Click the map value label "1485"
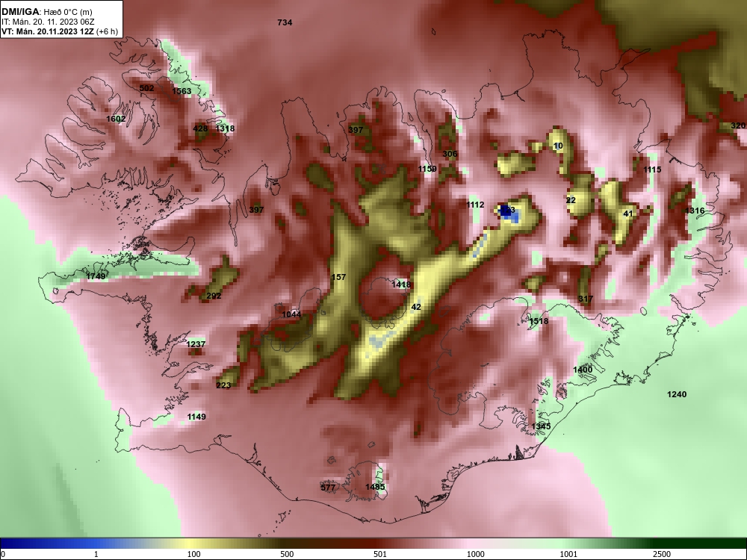This screenshot has height=560, width=747. (x=375, y=487)
